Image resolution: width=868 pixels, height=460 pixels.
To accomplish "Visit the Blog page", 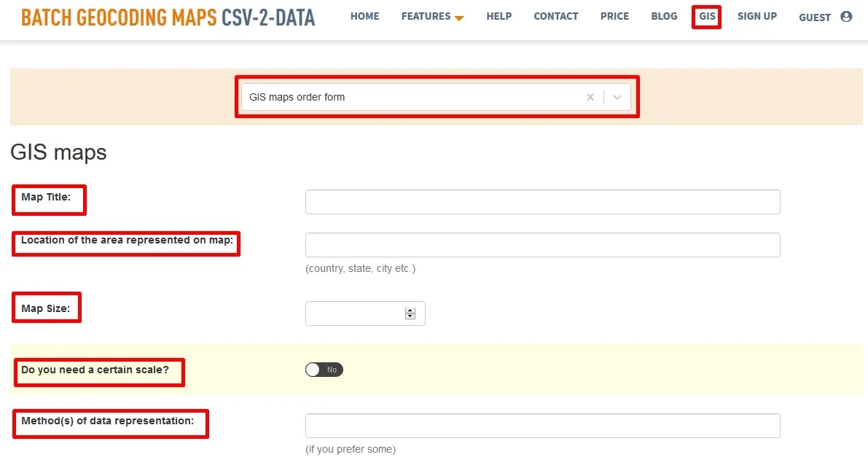I will 664,16.
